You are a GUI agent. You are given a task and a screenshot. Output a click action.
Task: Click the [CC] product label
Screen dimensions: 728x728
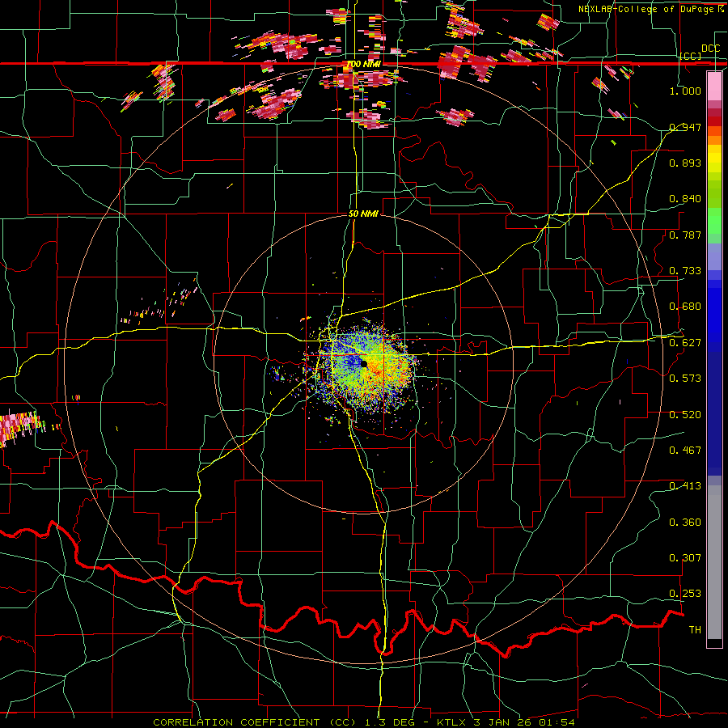(691, 56)
